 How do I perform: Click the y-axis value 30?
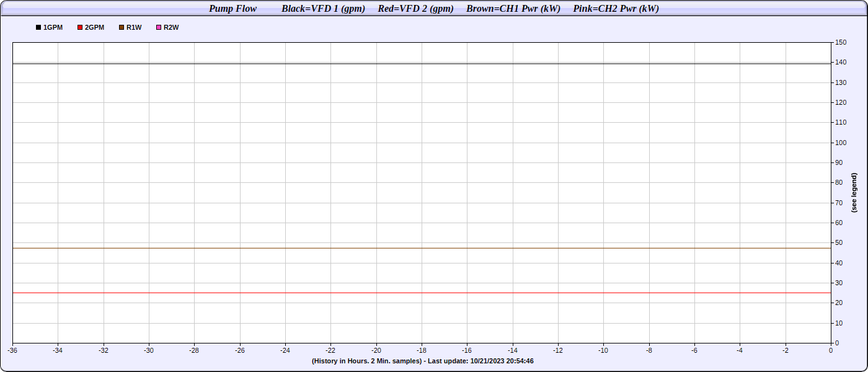coord(839,283)
